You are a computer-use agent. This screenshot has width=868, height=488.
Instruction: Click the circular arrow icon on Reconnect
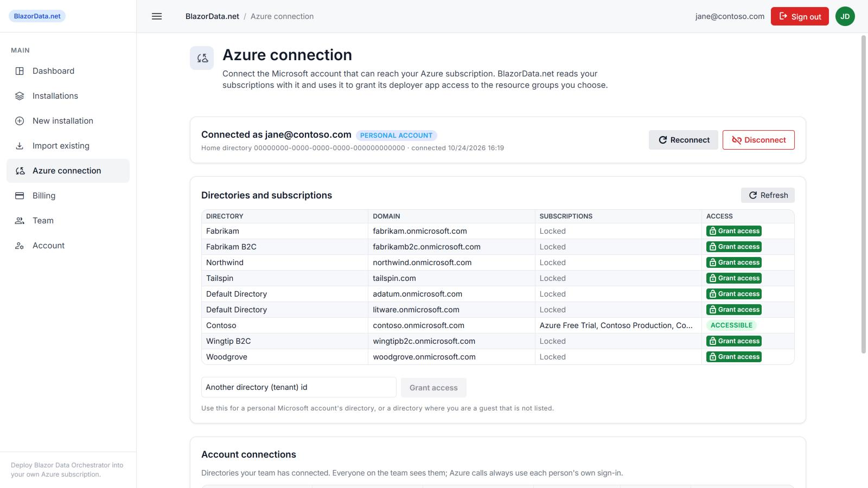click(663, 140)
